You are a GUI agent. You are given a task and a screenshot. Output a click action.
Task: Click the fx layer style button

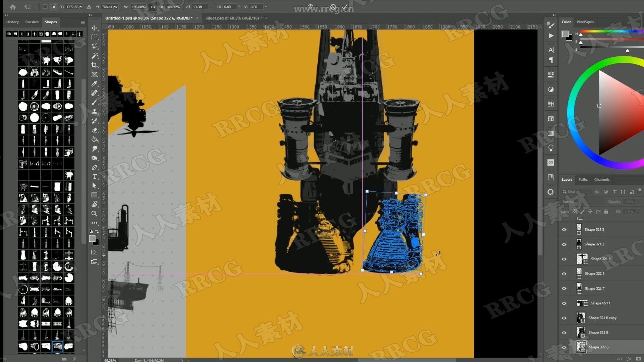tap(629, 359)
